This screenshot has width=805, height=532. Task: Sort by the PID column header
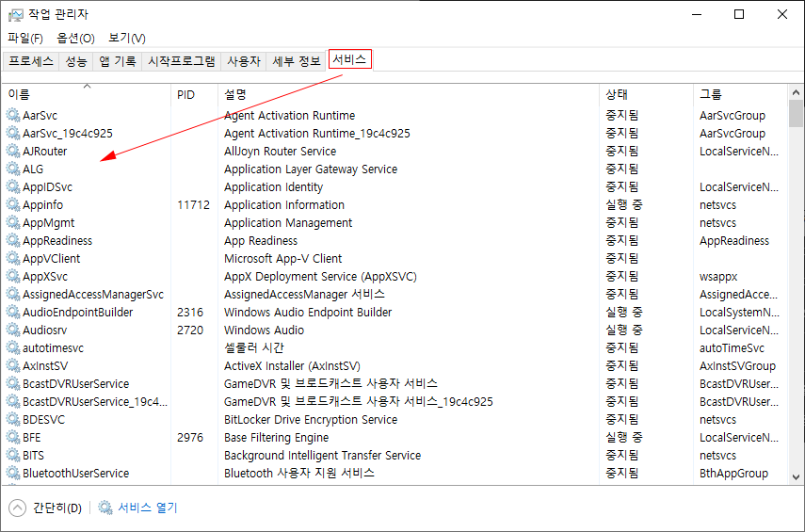[194, 94]
